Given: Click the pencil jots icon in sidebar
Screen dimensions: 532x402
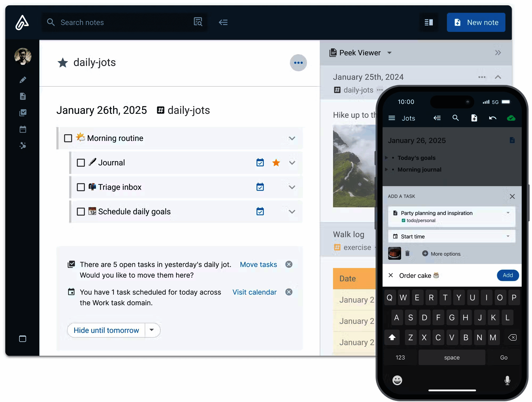Looking at the screenshot, I should tap(23, 80).
